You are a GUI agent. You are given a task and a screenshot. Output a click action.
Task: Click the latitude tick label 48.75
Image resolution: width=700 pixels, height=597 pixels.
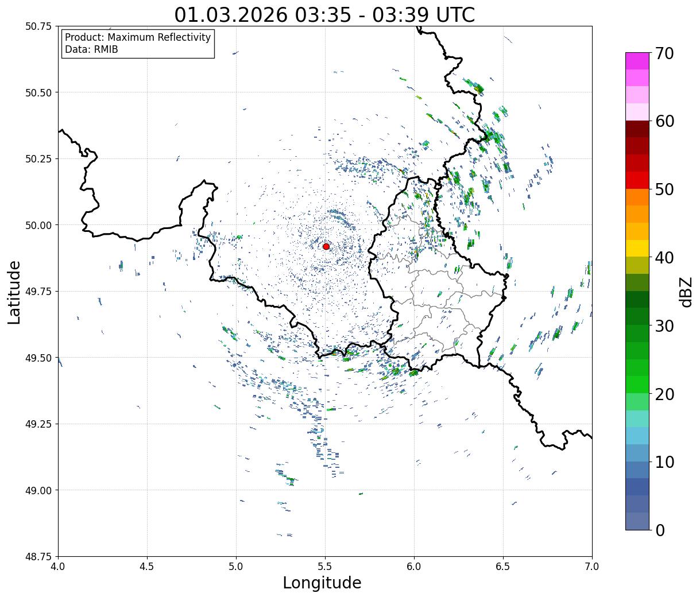(38, 557)
